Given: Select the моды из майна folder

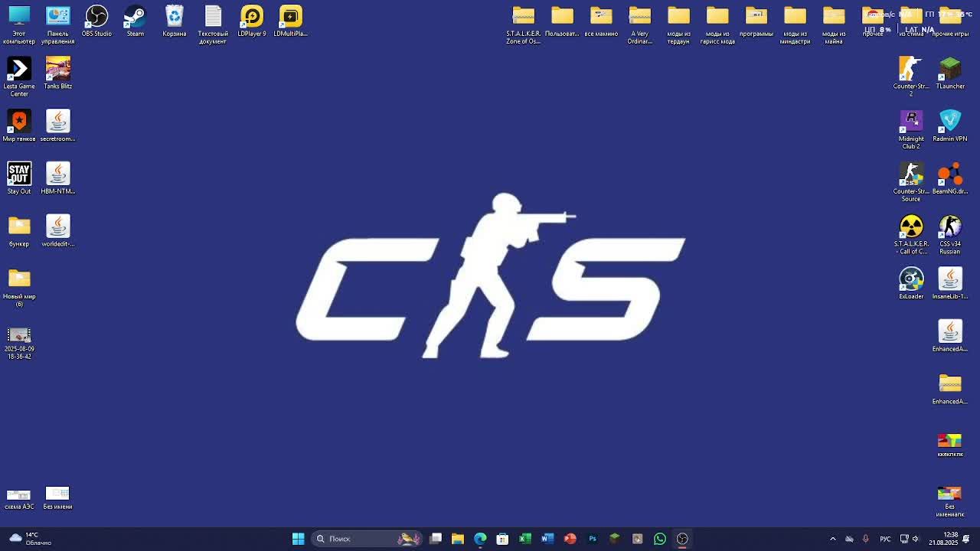Looking at the screenshot, I should (x=834, y=24).
